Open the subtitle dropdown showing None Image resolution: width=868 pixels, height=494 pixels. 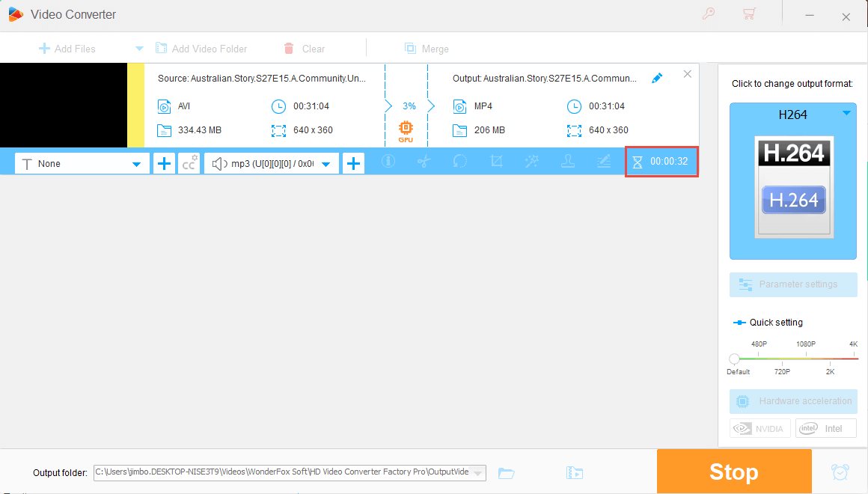[82, 163]
